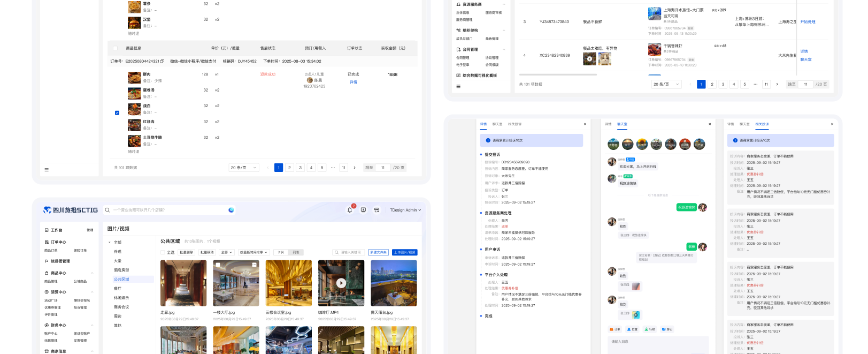This screenshot has height=354, width=868.
Task: Click the 新建文件夹 button
Action: [x=378, y=252]
